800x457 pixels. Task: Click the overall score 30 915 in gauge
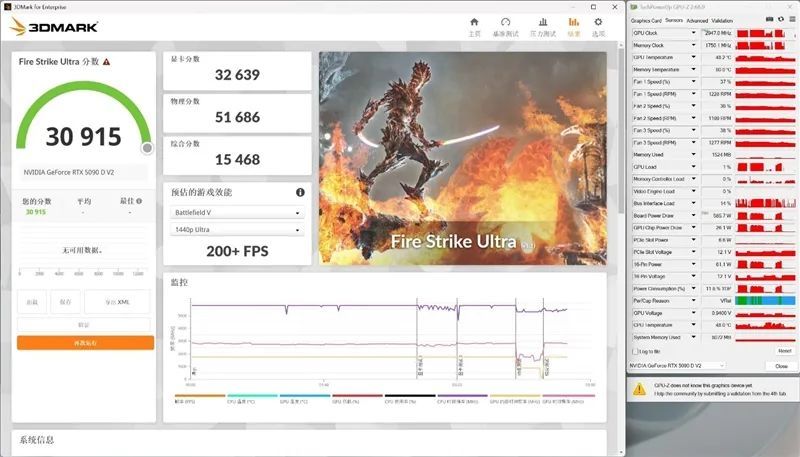84,137
